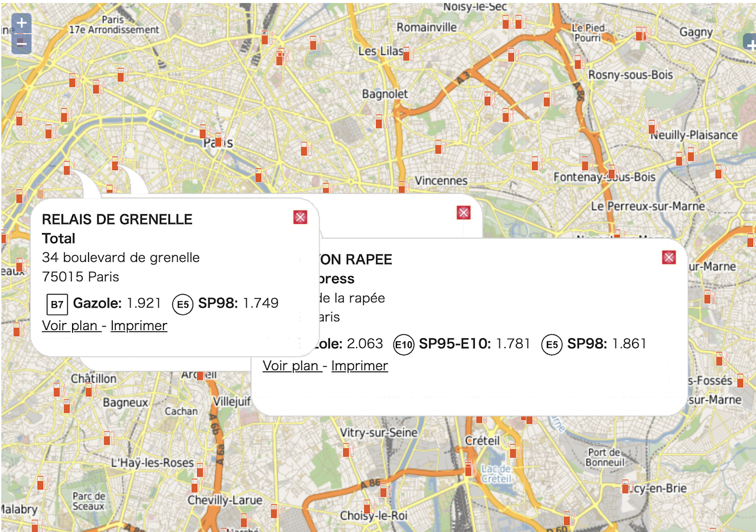Image resolution: width=756 pixels, height=532 pixels.
Task: Select fuel station marker beside Les Lilas label
Action: 408,54
